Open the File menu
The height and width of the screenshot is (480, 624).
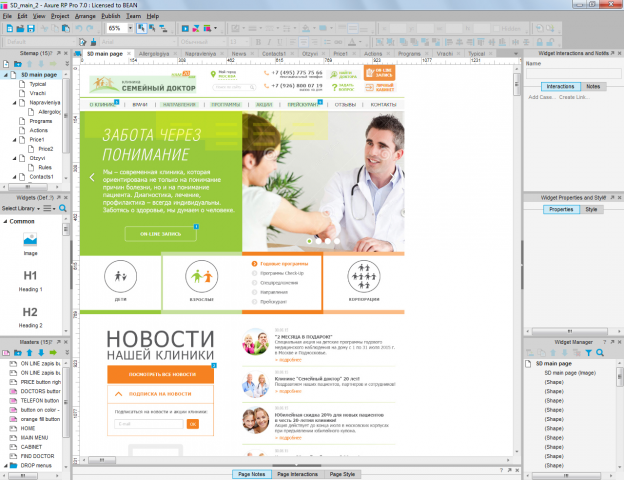pyautogui.click(x=7, y=16)
